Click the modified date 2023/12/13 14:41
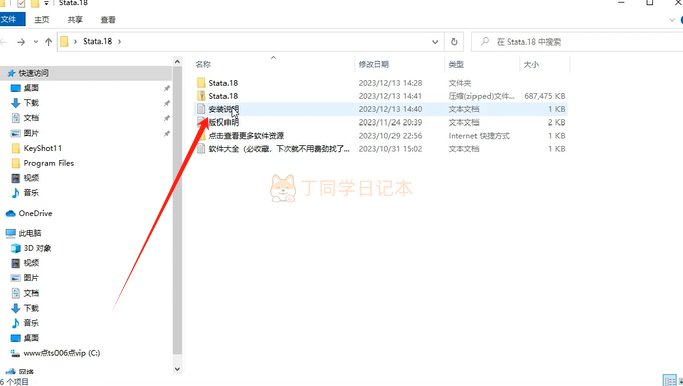The width and height of the screenshot is (683, 386). pyautogui.click(x=390, y=96)
